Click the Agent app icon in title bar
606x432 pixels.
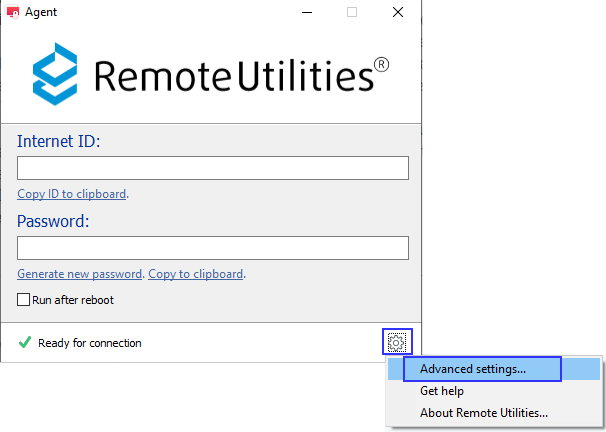point(13,13)
